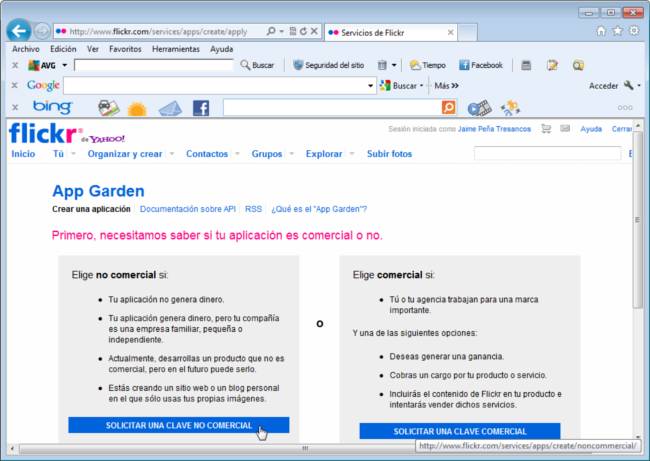Focus the Flickr search input field

click(547, 153)
